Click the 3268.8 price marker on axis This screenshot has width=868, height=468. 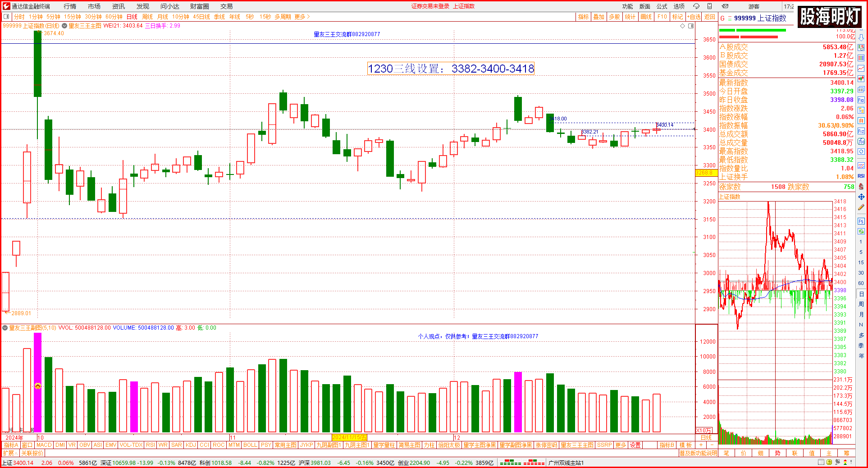(x=706, y=173)
